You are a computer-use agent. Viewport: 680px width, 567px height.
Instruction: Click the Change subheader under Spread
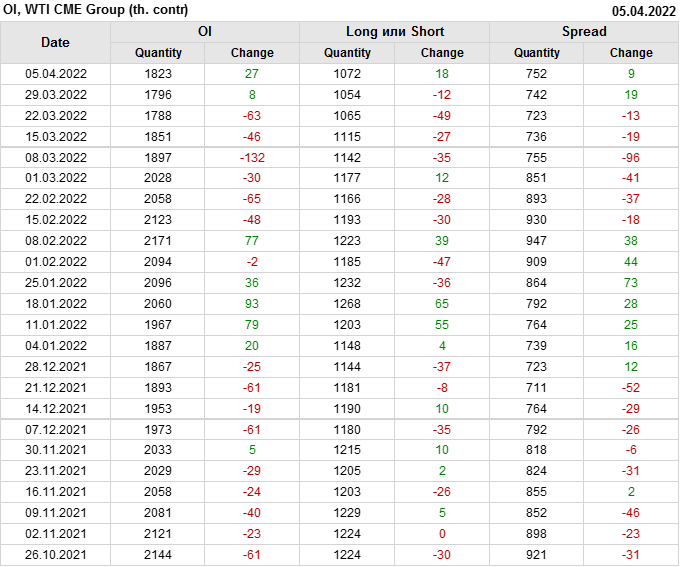(x=631, y=53)
